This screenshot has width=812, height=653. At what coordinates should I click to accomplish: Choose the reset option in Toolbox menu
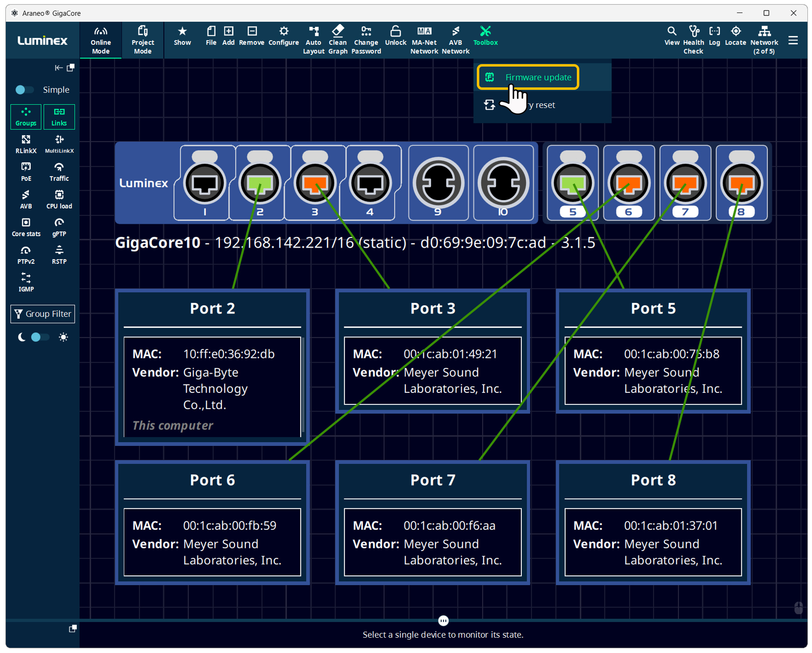pyautogui.click(x=542, y=105)
